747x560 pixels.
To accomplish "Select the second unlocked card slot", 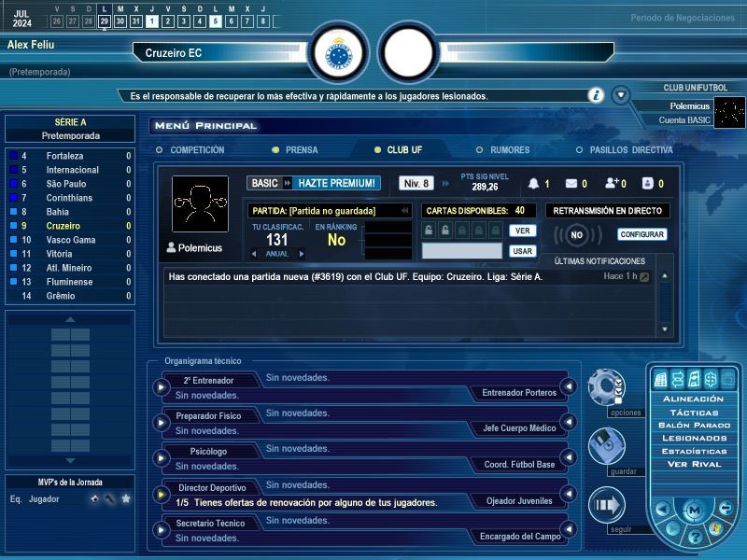I will click(x=445, y=231).
